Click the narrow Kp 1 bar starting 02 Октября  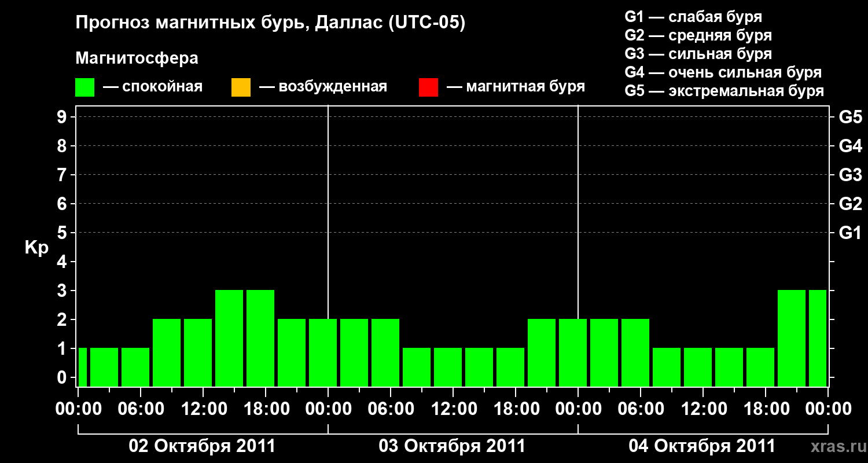82,367
